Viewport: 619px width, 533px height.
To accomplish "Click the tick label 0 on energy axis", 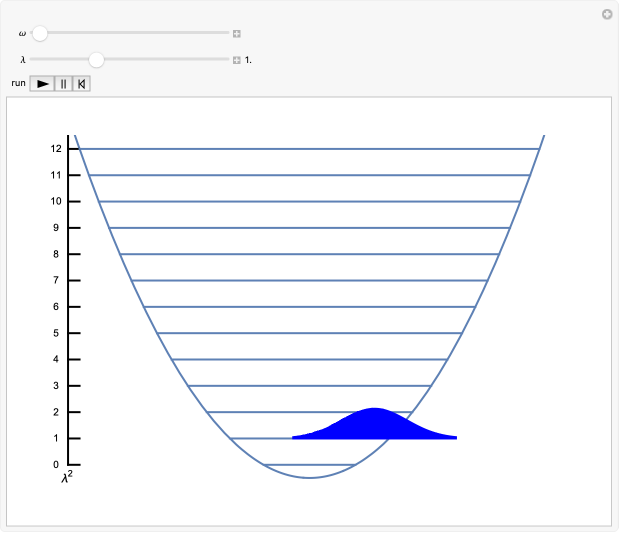I will click(56, 465).
